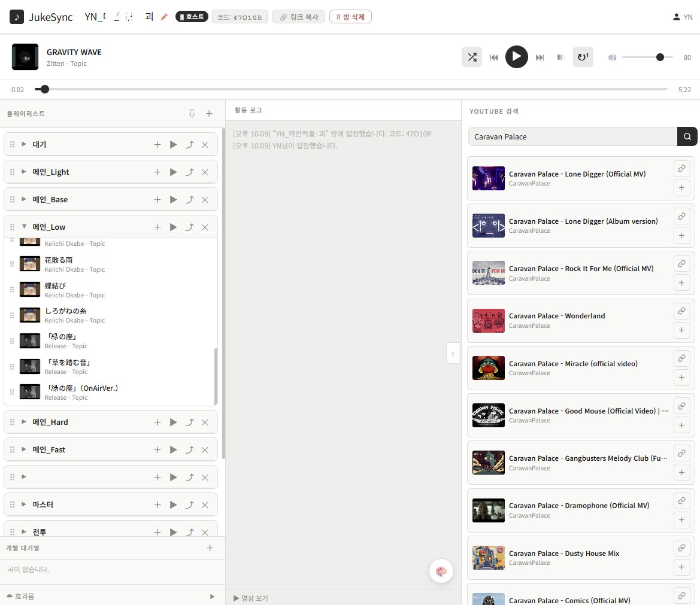Select the song 蝶結び
This screenshot has height=605, width=700.
tap(111, 290)
